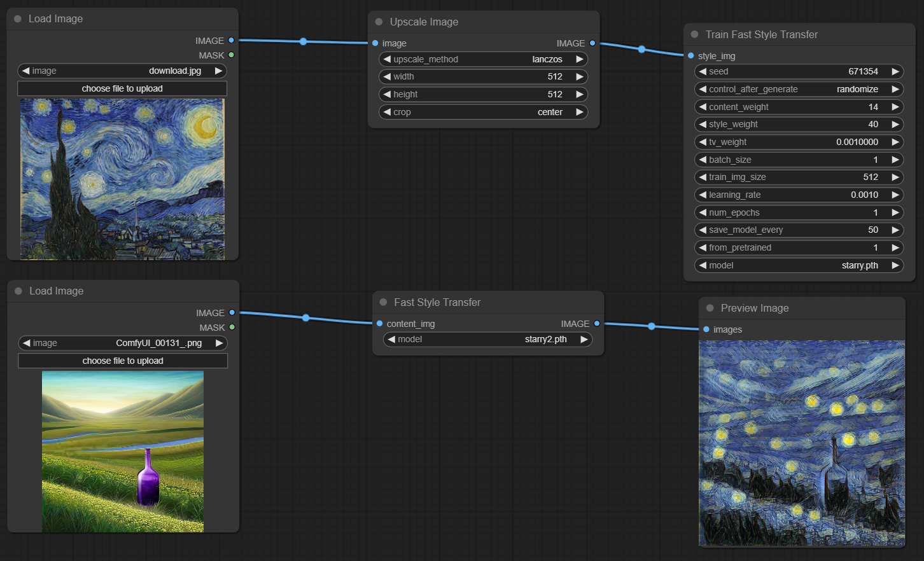Click choose file to upload above landscape image
Image resolution: width=924 pixels, height=561 pixels.
[x=123, y=361]
